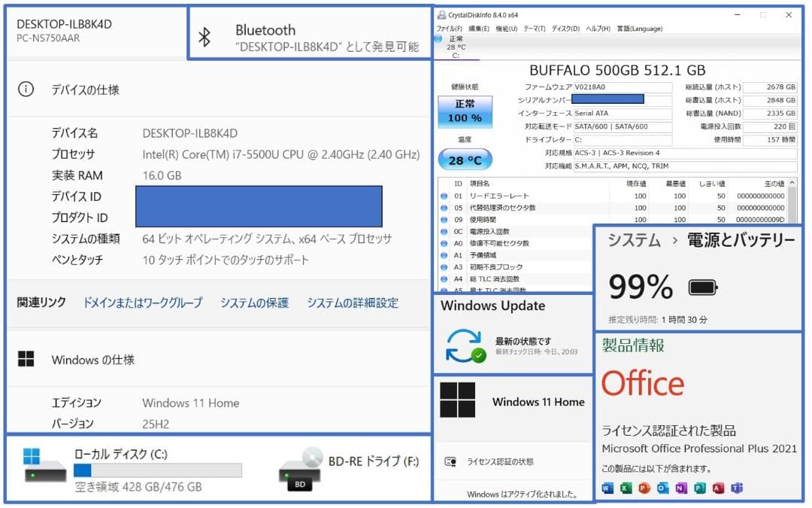
Task: Click the Excel icon under Office product info
Action: point(626,489)
